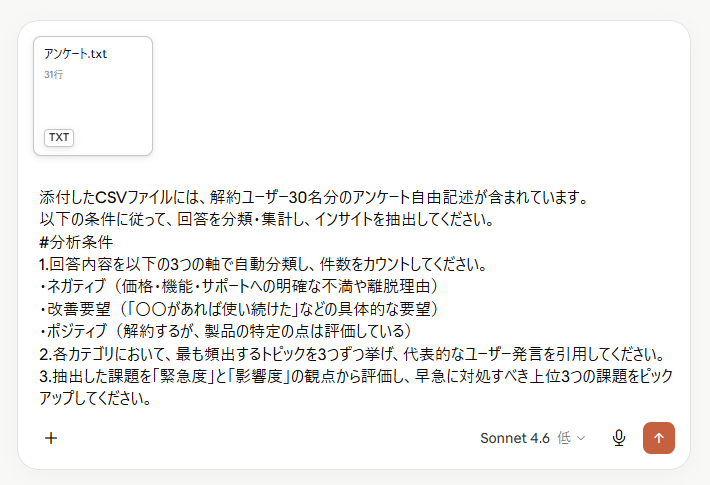
Task: Expand the chevron next to 低
Action: point(581,438)
